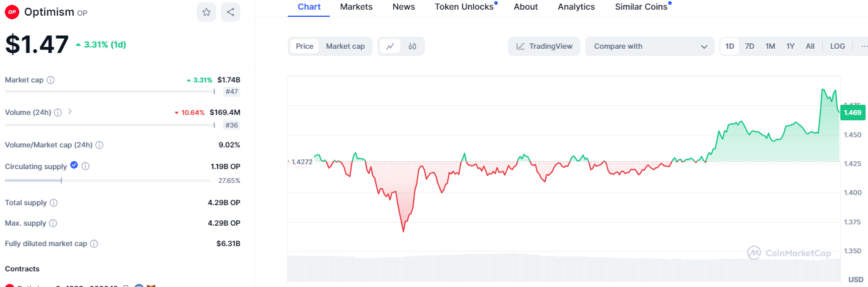Click the #36 volume rank badge
This screenshot has height=287, width=868.
coord(232,125)
